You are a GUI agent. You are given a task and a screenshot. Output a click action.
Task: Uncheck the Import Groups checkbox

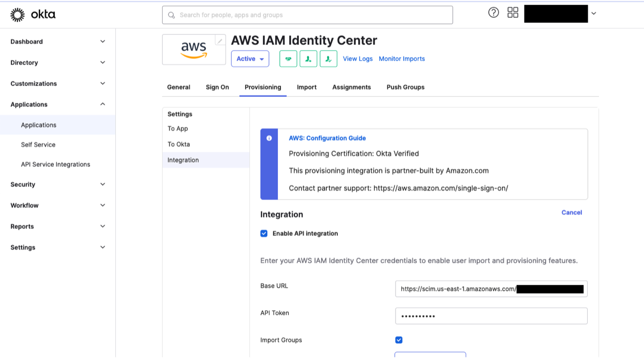pyautogui.click(x=399, y=340)
